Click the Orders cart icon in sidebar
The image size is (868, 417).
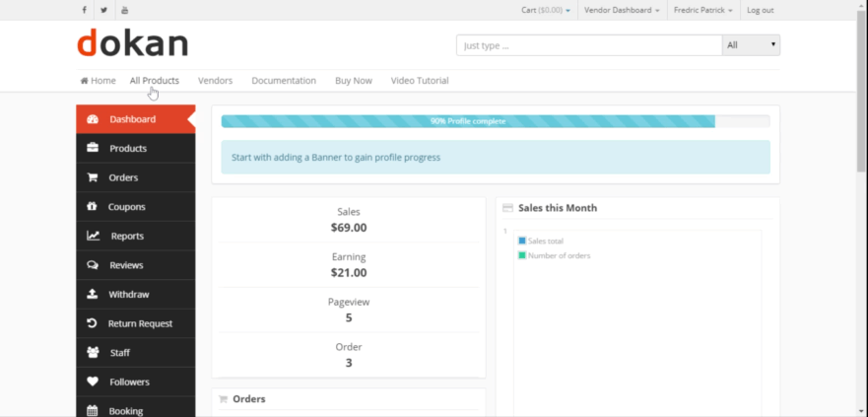tap(93, 177)
